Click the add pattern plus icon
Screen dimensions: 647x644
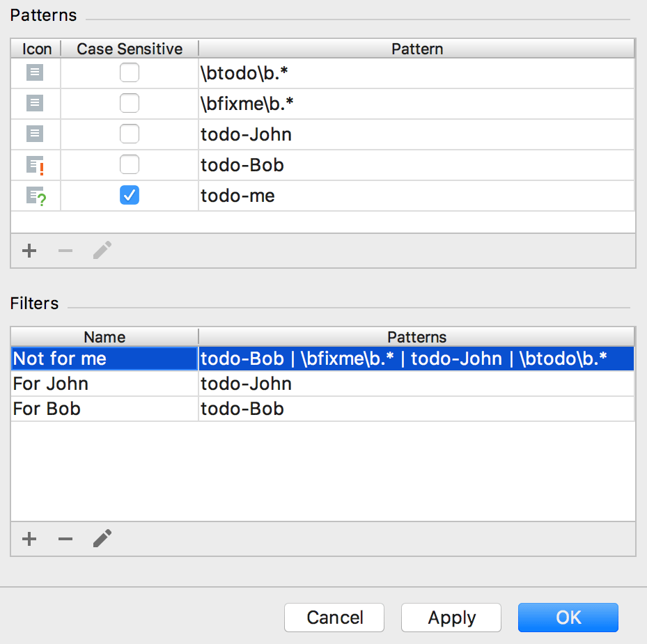point(29,251)
